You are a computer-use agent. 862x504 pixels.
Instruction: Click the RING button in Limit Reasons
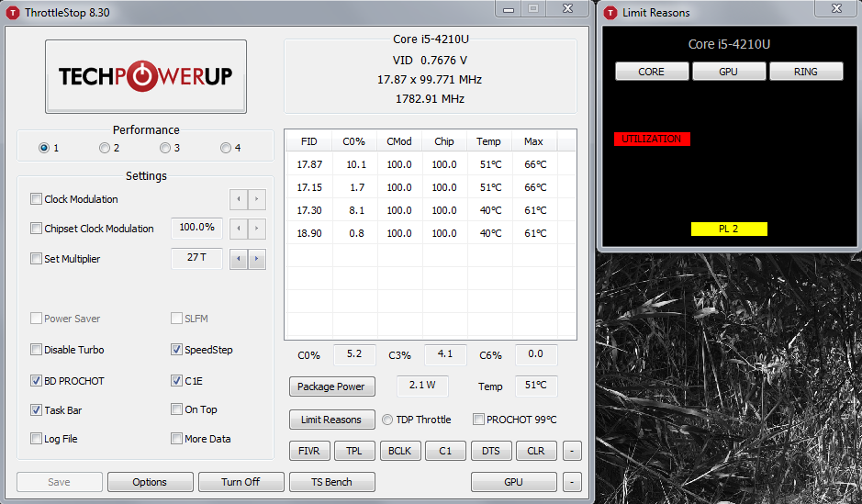click(806, 72)
